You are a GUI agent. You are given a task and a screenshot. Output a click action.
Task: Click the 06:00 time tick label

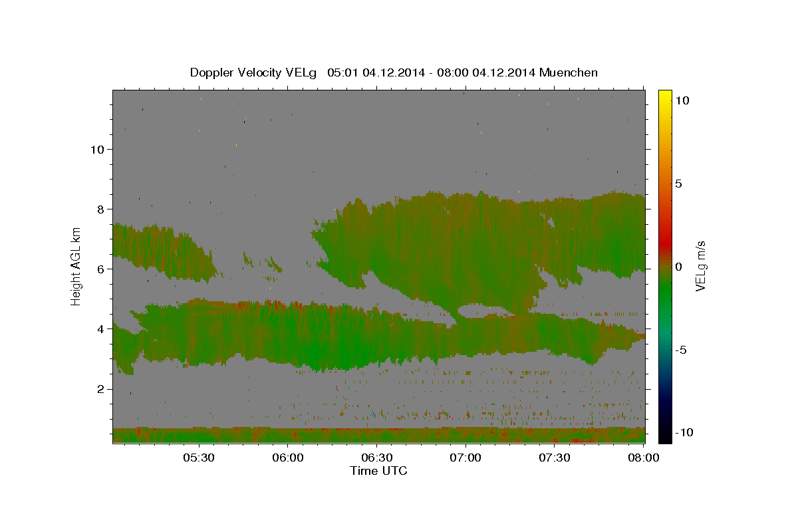(288, 458)
